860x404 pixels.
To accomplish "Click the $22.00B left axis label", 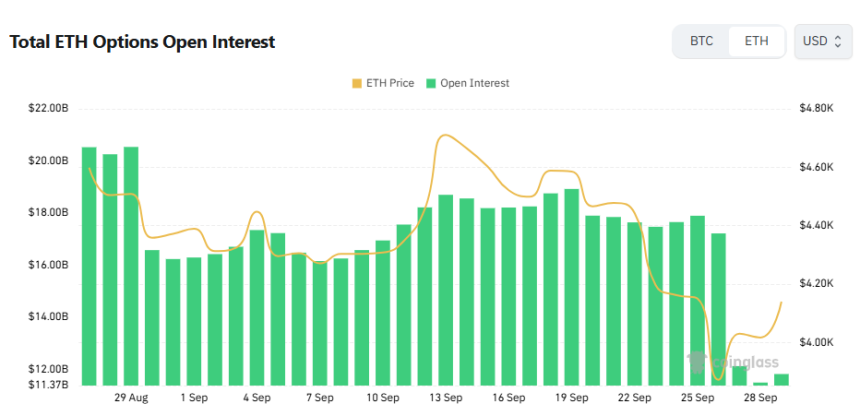I will point(49,108).
